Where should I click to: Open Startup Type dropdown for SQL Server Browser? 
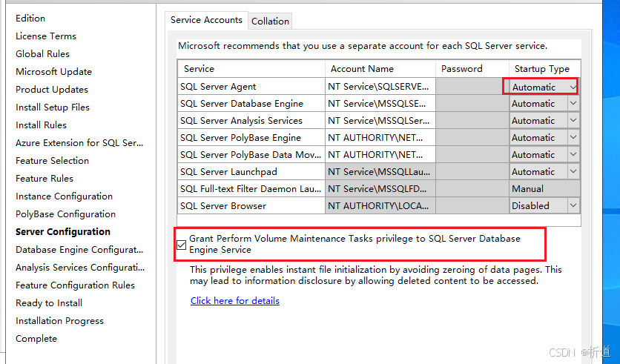pyautogui.click(x=573, y=205)
